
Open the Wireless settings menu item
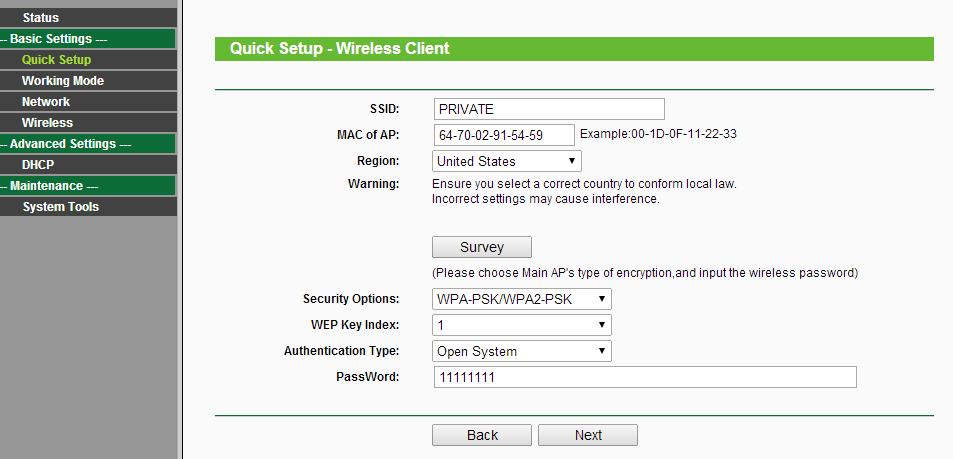(88, 123)
